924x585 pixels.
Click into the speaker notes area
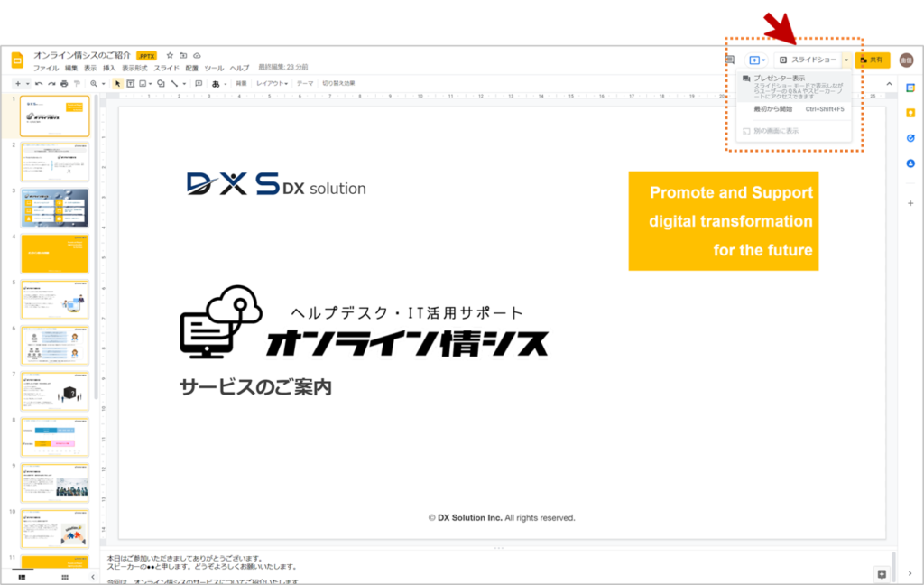498,569
